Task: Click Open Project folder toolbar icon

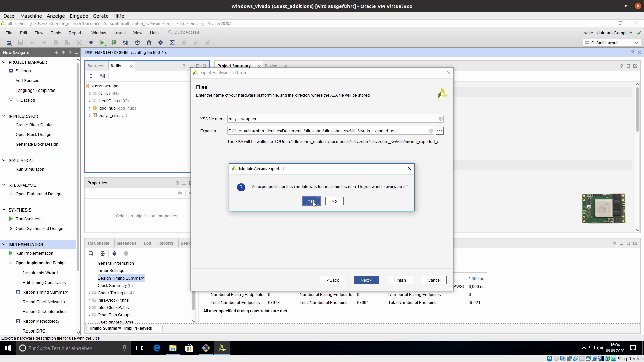Action: pyautogui.click(x=9, y=43)
